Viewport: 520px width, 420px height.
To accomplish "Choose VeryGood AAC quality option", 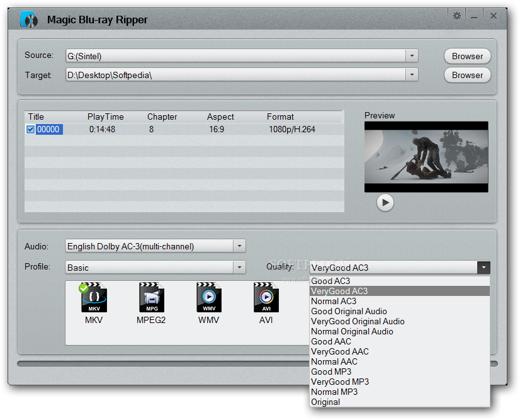I will (x=400, y=351).
